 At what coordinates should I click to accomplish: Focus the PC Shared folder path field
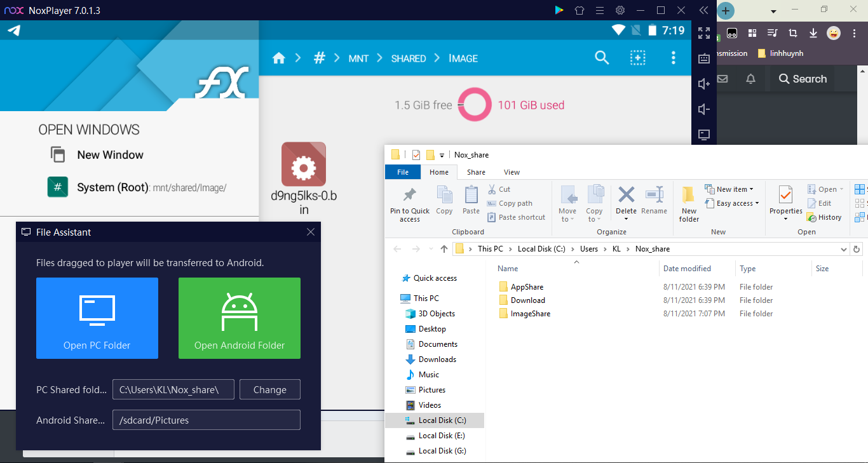coord(173,389)
